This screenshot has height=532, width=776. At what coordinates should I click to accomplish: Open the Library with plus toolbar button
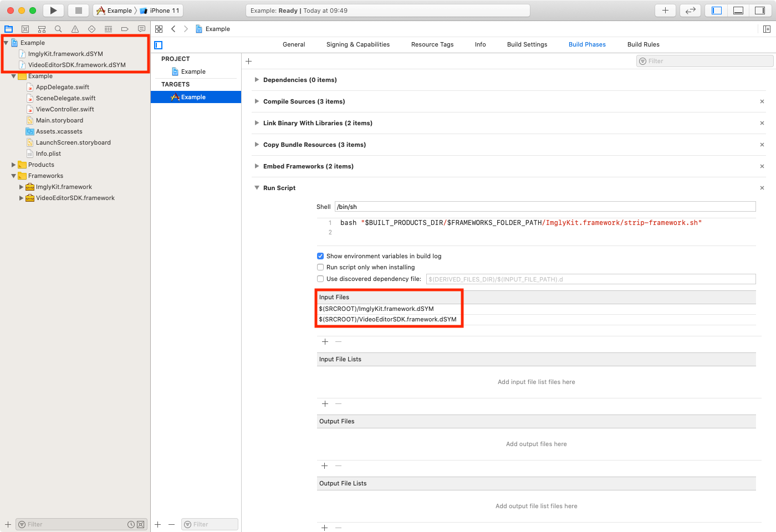point(665,11)
